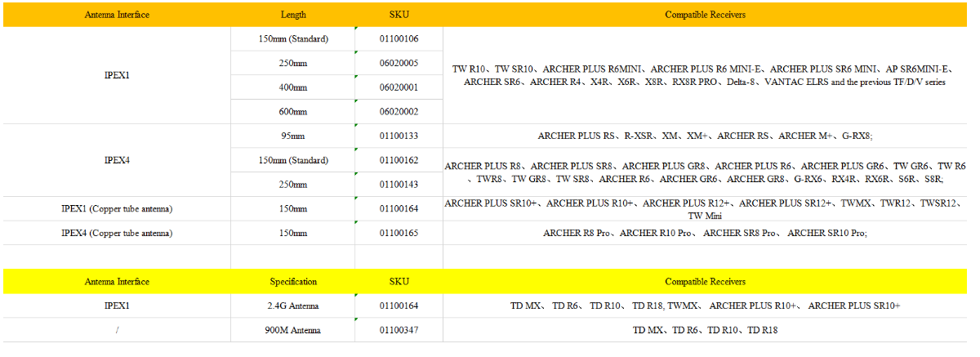
Task: Click SKU 06020001
Action: 399,87
